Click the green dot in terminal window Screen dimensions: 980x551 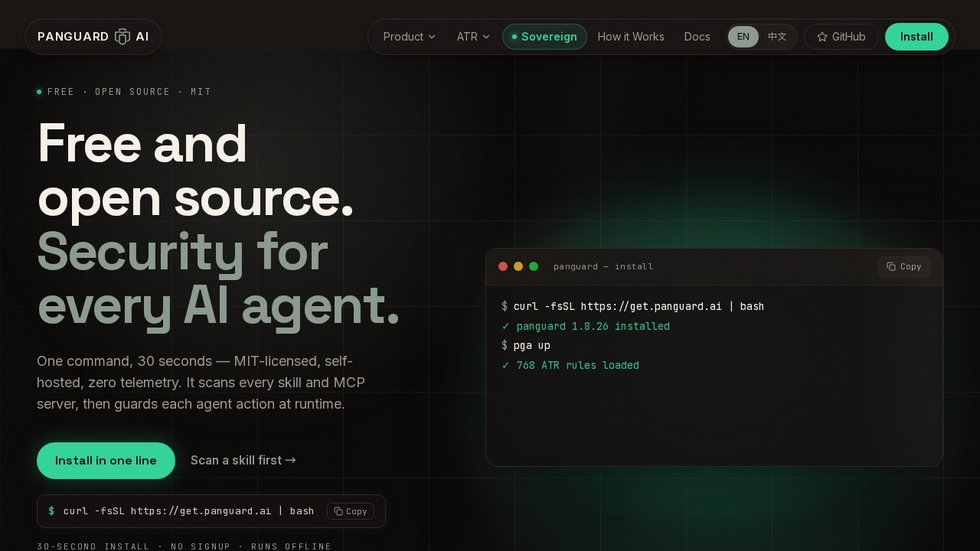click(x=534, y=266)
